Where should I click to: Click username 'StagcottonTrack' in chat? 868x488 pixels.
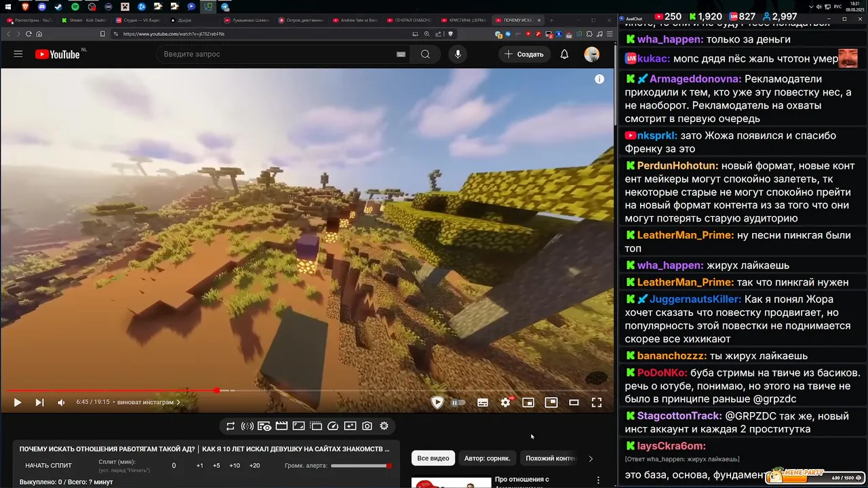tap(679, 415)
